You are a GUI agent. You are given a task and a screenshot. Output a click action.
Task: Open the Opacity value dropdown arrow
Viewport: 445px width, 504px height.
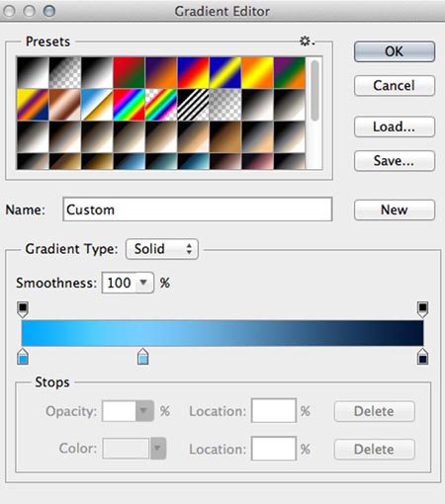tap(144, 411)
